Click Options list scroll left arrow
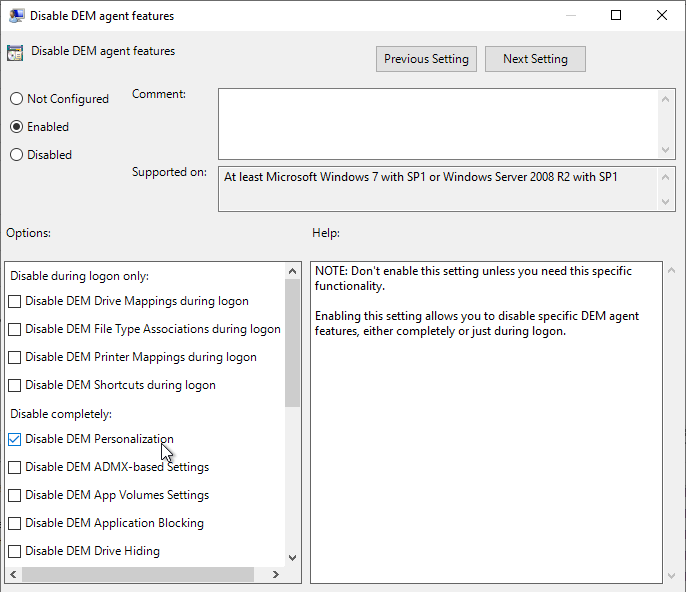 [x=13, y=574]
